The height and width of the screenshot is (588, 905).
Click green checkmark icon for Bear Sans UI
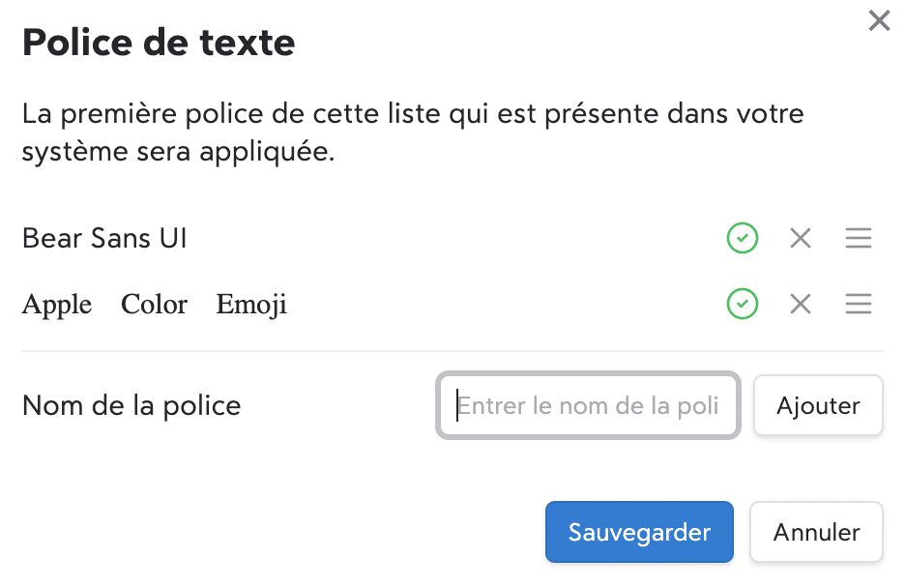pyautogui.click(x=742, y=238)
